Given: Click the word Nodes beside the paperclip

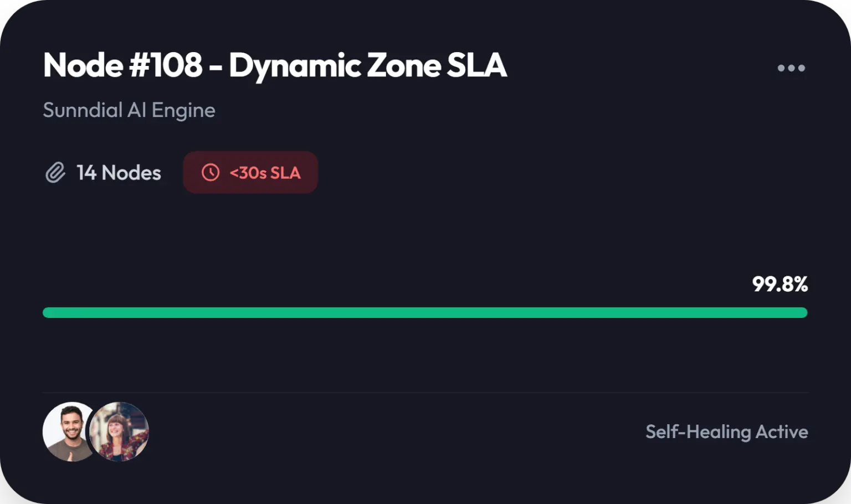Looking at the screenshot, I should coord(131,173).
